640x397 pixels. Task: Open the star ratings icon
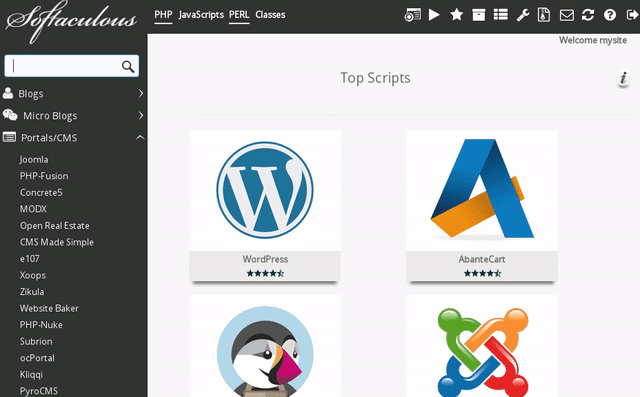pyautogui.click(x=456, y=15)
